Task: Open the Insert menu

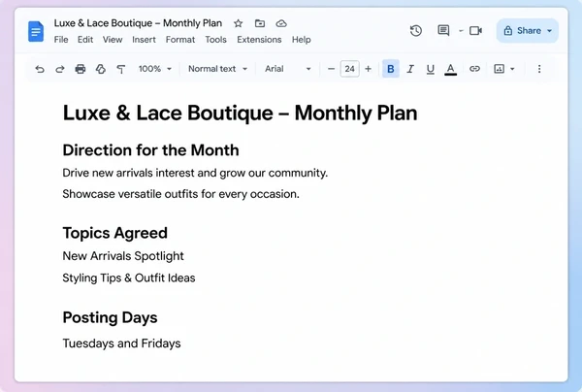Action: [x=144, y=40]
